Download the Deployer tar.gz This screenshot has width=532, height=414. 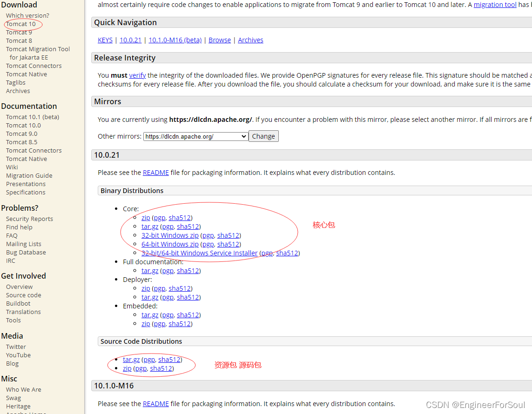point(149,297)
